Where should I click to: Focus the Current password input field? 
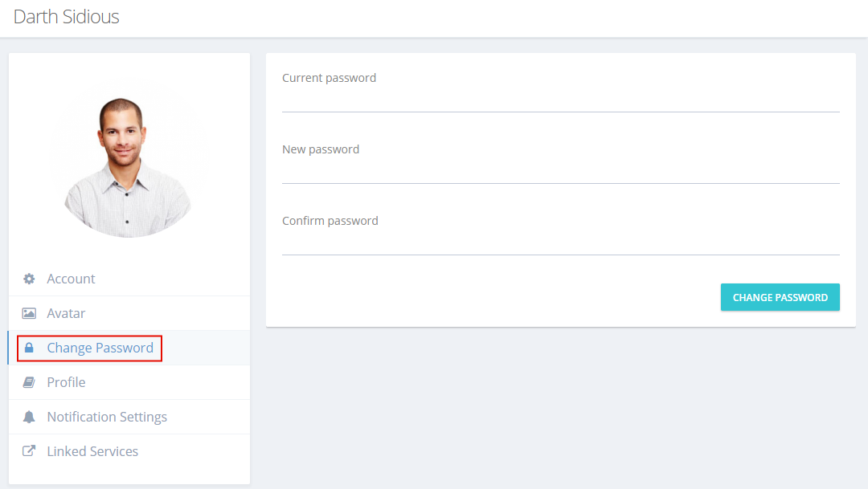561,100
